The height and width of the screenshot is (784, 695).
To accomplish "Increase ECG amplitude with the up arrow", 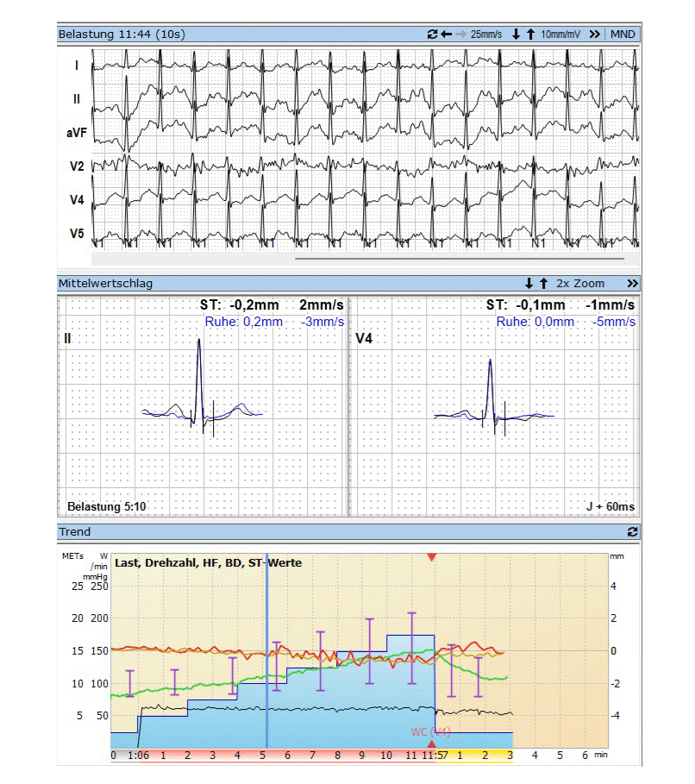I will (530, 34).
